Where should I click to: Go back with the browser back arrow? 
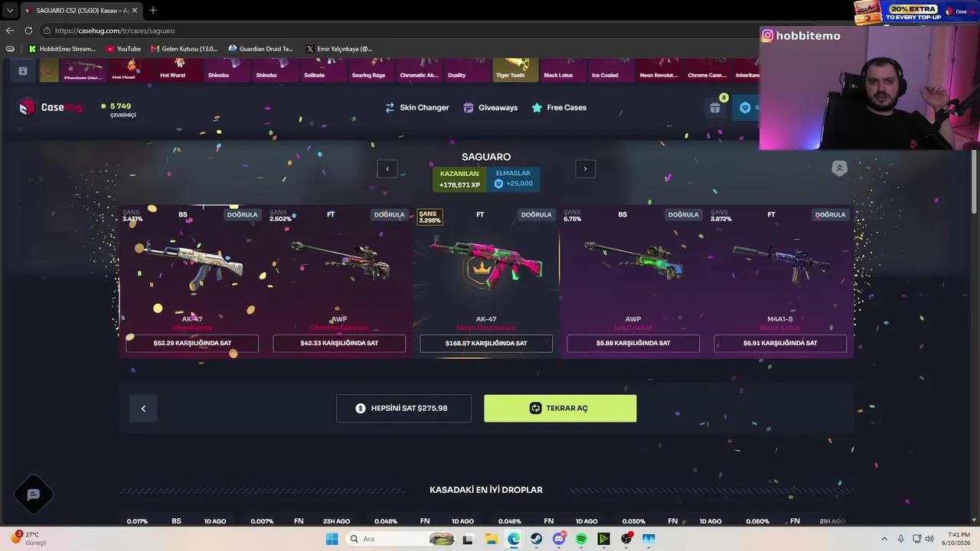coord(10,31)
